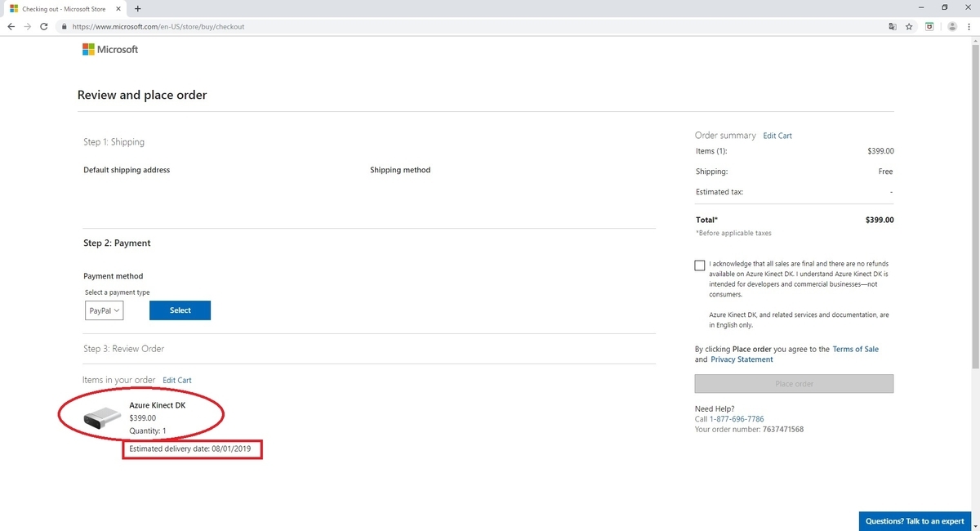Open a new browser tab
The width and height of the screenshot is (980, 531).
click(137, 8)
